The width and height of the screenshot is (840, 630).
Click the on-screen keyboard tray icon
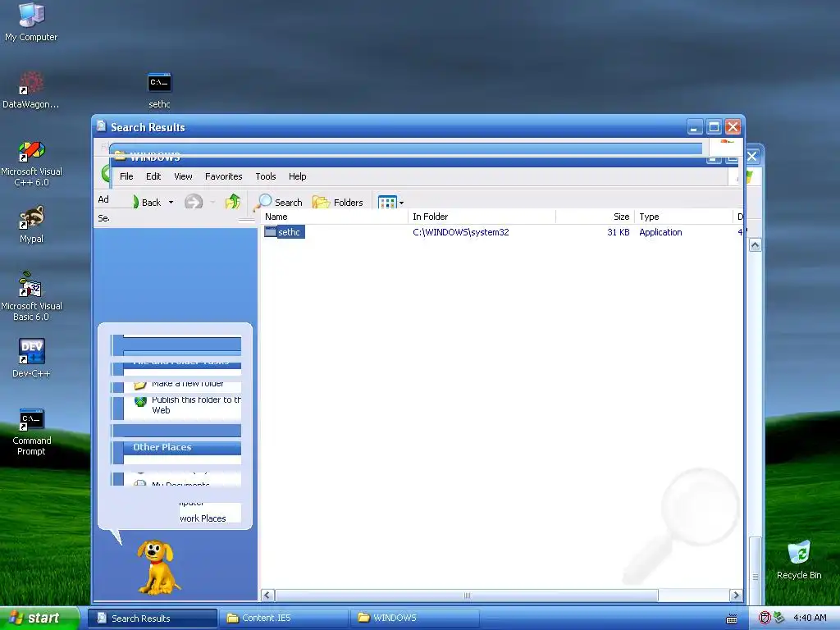pos(731,619)
